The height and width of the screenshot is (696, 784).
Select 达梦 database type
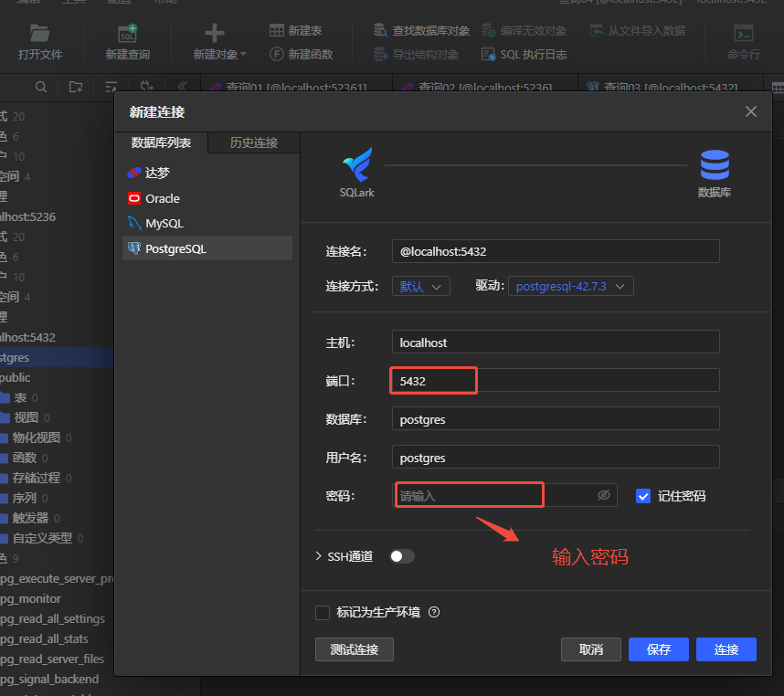(207, 173)
